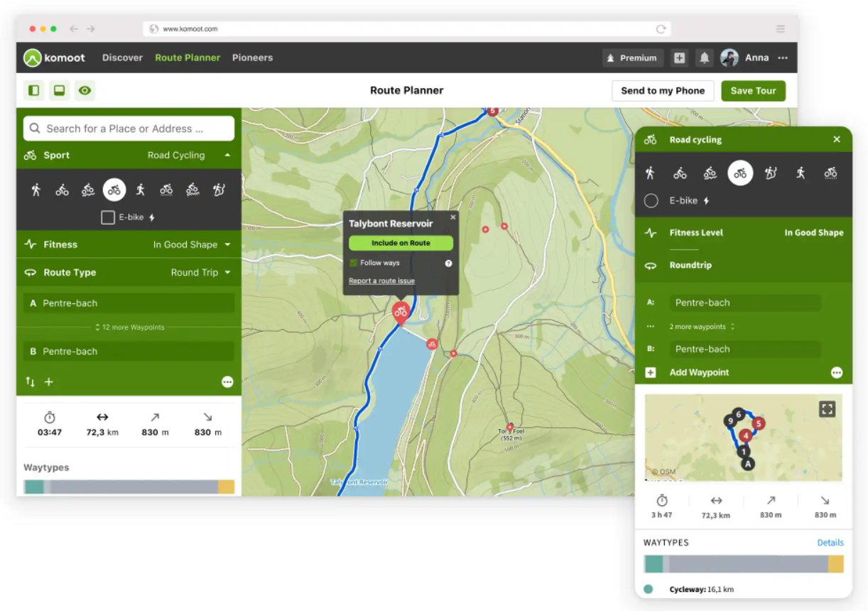The image size is (868, 611).
Task: Click the notification bell icon
Action: tap(704, 58)
